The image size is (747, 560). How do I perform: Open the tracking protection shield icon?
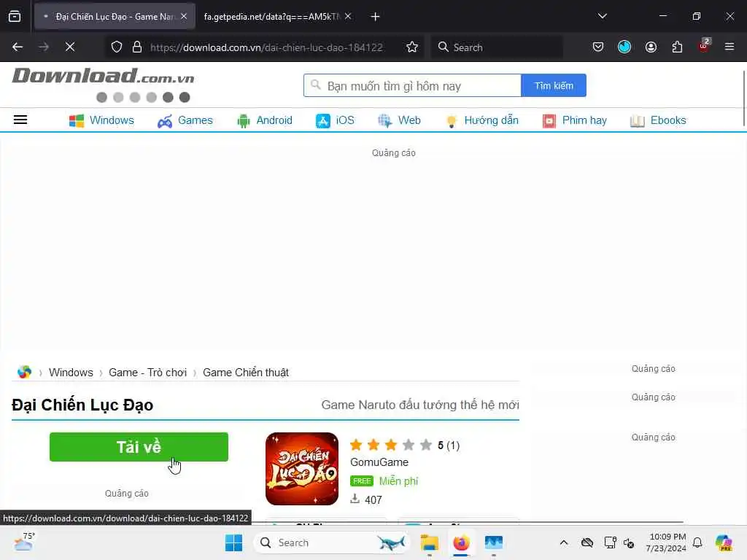pos(117,47)
